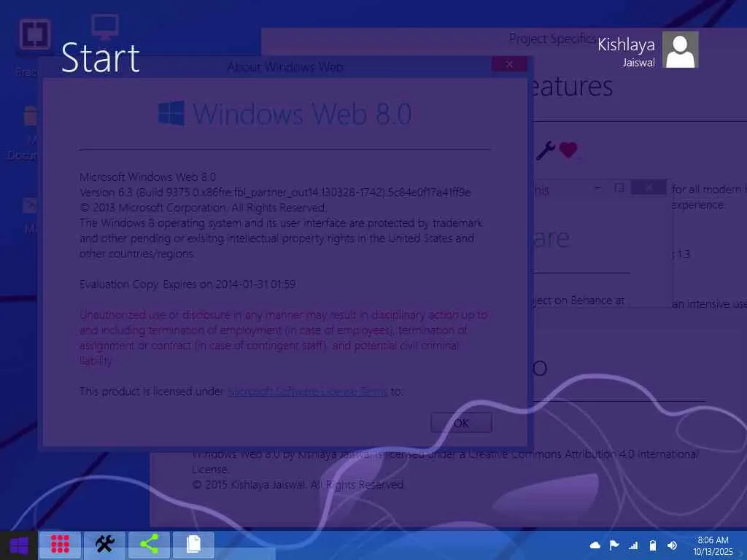This screenshot has height=560, width=747.
Task: Select the 2015 Kishlaya Jaiswal copyright line
Action: 298,485
